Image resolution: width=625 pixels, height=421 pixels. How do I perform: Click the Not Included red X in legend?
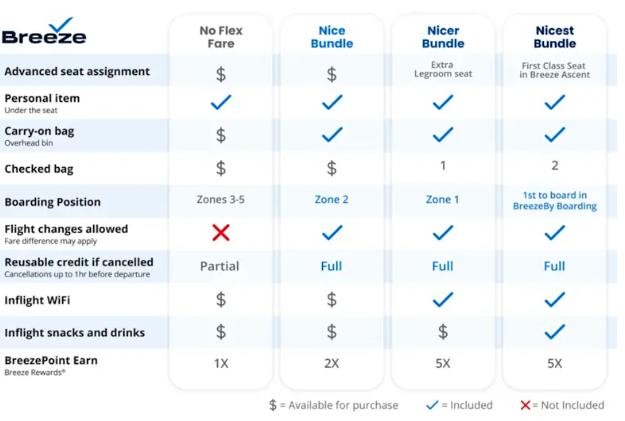point(526,404)
